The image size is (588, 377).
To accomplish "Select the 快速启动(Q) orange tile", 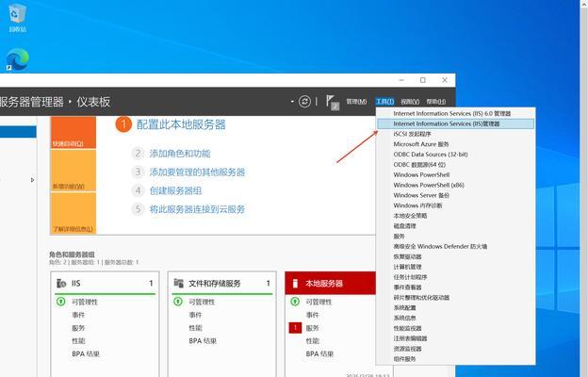I will pos(73,132).
